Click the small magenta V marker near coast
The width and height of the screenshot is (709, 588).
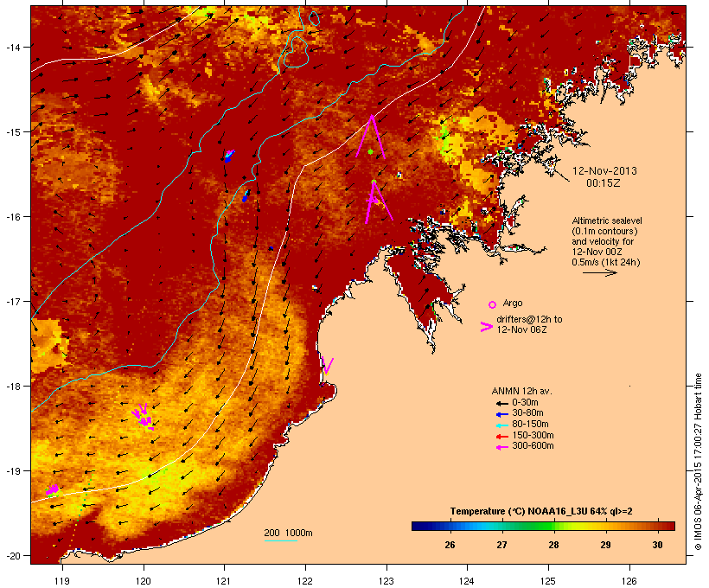[328, 366]
